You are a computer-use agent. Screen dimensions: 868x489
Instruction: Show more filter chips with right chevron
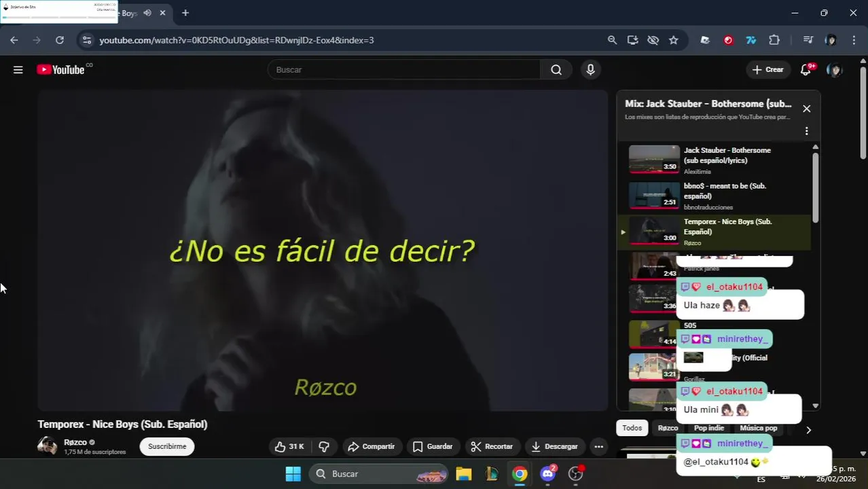808,429
